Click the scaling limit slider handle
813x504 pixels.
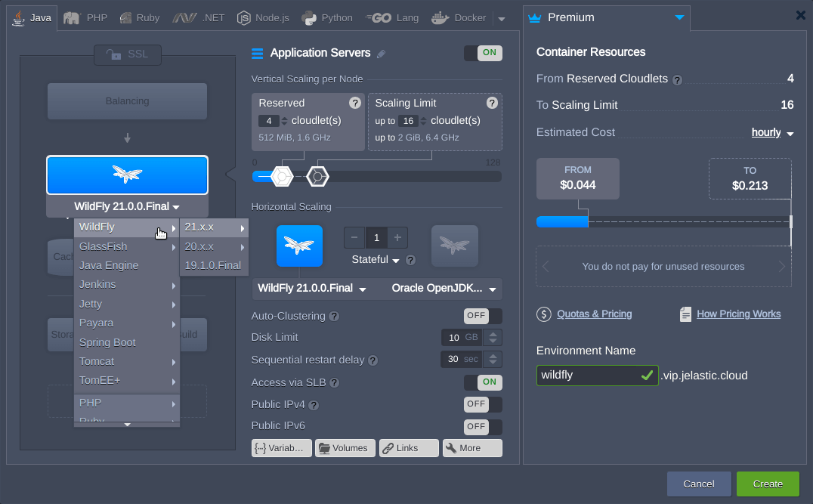[x=317, y=177]
